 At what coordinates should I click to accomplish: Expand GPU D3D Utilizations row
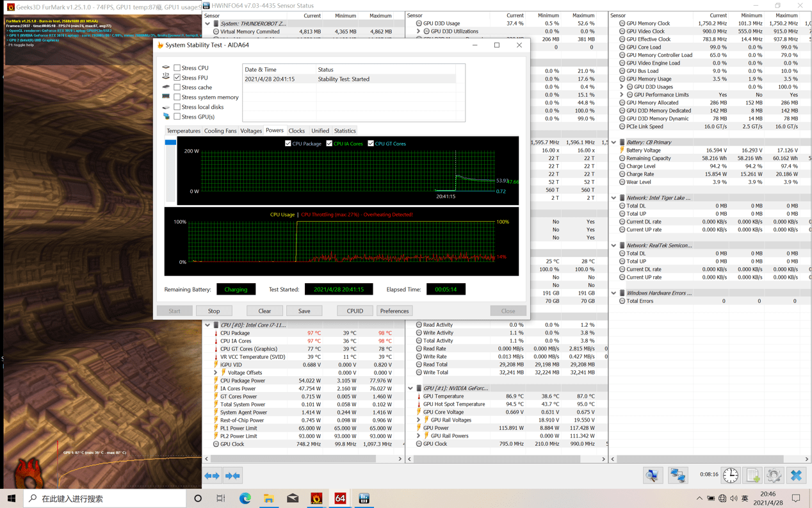[x=419, y=31]
